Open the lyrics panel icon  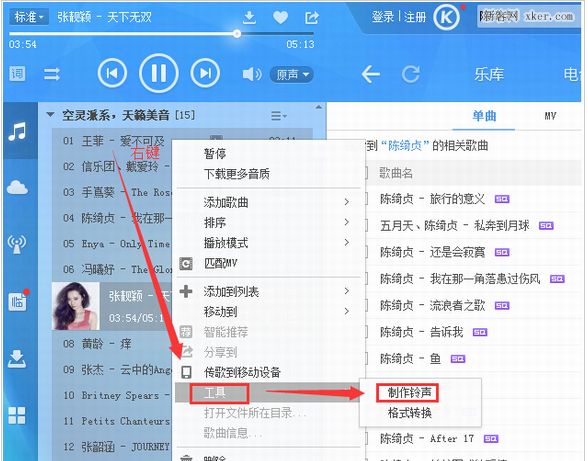click(17, 74)
